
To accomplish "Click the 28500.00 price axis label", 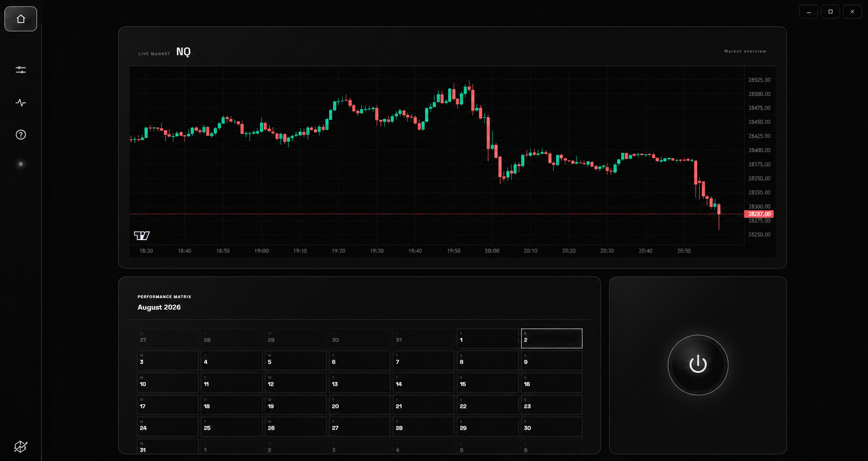I will [759, 94].
